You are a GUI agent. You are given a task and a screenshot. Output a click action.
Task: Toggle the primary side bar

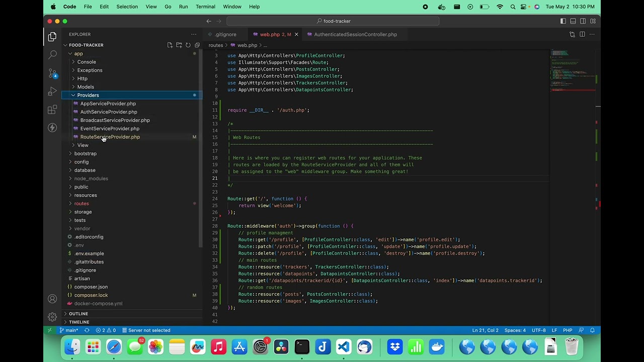click(563, 21)
